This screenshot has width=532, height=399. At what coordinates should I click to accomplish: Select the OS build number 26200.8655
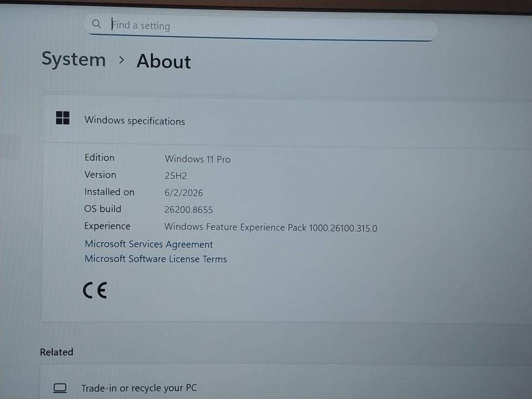pyautogui.click(x=188, y=209)
